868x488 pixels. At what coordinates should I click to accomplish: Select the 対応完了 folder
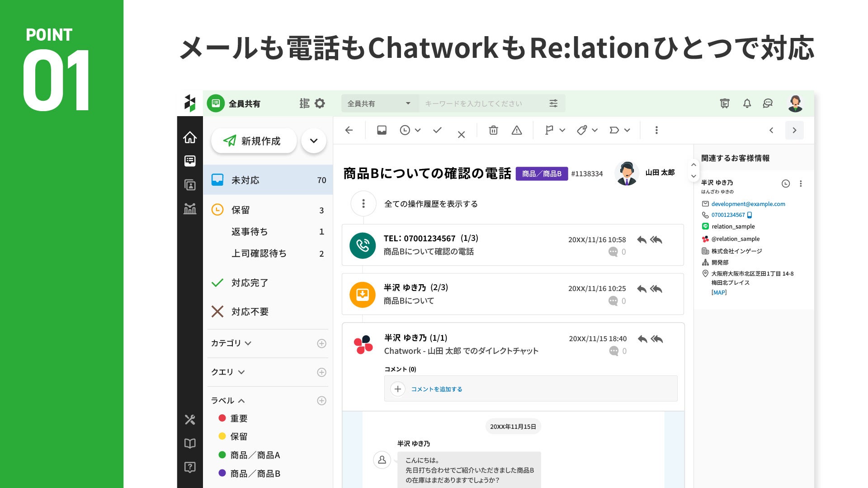pos(250,283)
